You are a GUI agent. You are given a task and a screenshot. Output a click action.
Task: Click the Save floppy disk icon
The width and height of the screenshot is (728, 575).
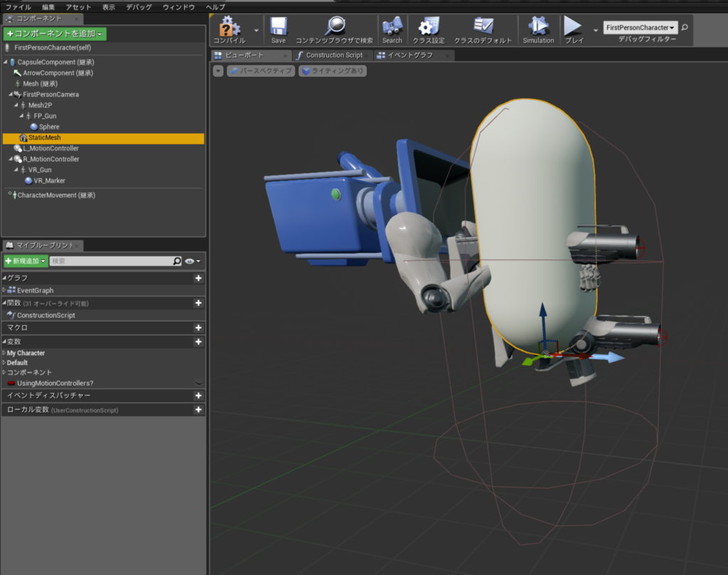pyautogui.click(x=278, y=28)
